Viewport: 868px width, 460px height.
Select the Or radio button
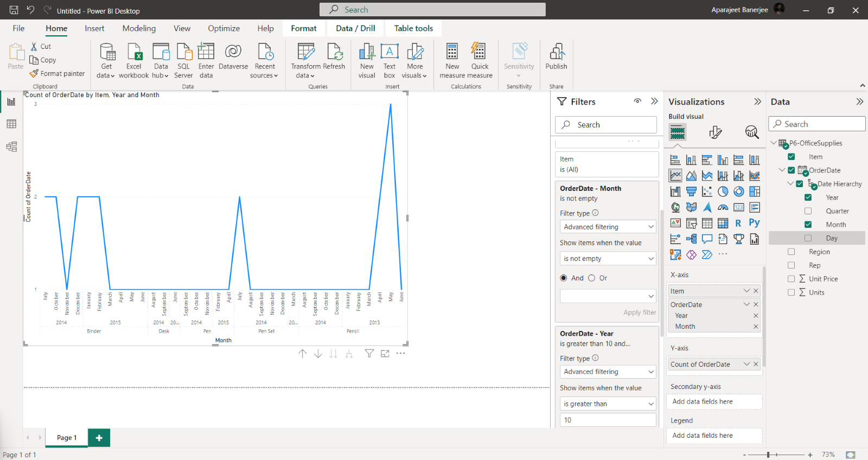point(592,278)
